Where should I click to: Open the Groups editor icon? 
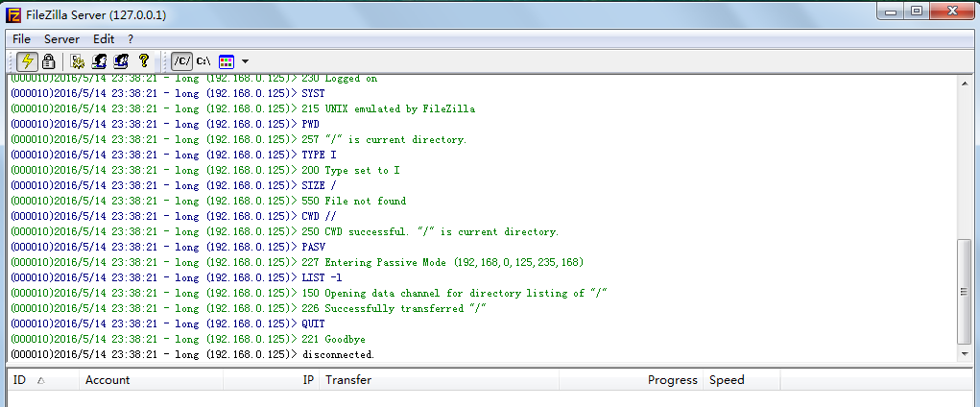[121, 61]
